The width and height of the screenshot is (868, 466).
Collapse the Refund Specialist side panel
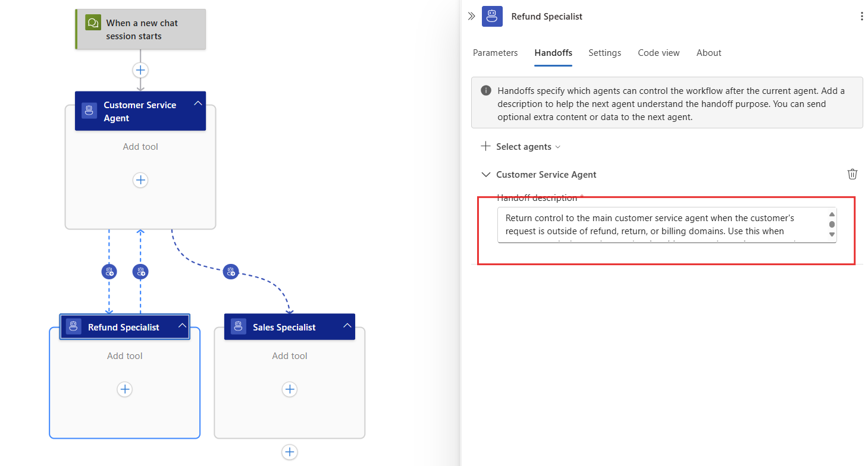pos(471,17)
